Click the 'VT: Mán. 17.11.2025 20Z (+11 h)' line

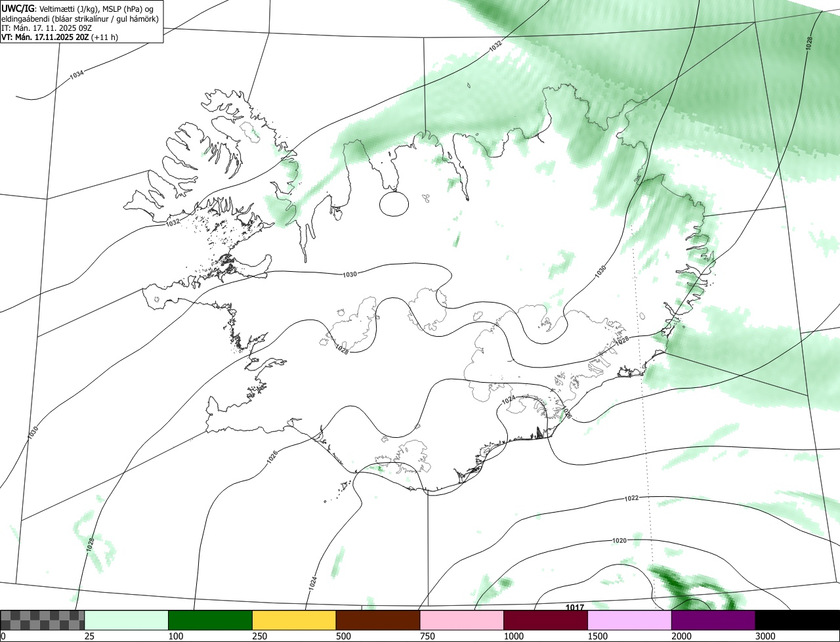(60, 37)
